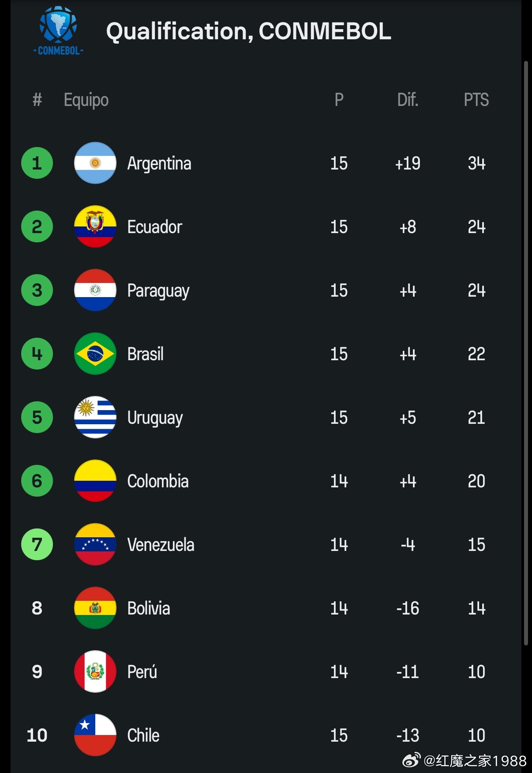The height and width of the screenshot is (773, 532).
Task: Tap the Uruguay flag icon
Action: [x=95, y=417]
